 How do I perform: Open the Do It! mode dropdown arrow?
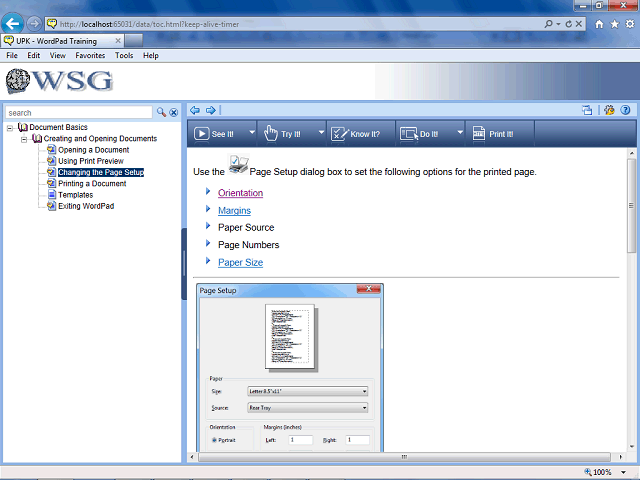coord(460,132)
